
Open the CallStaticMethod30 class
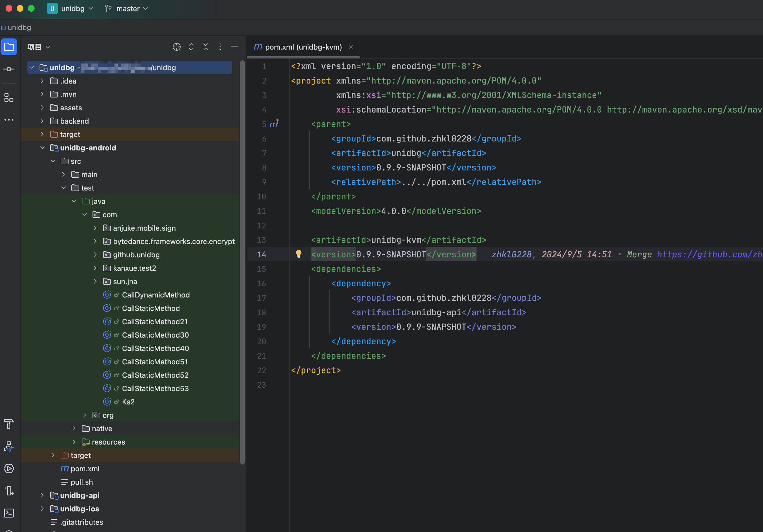pos(155,335)
